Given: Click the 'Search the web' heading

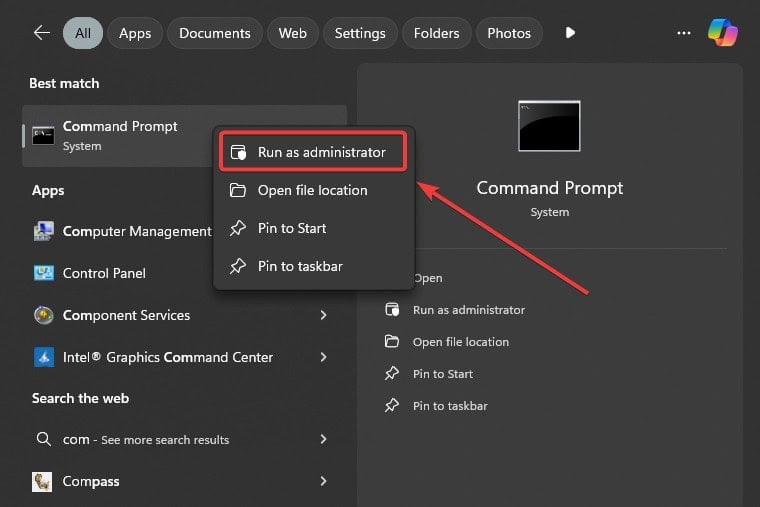Looking at the screenshot, I should pos(80,398).
